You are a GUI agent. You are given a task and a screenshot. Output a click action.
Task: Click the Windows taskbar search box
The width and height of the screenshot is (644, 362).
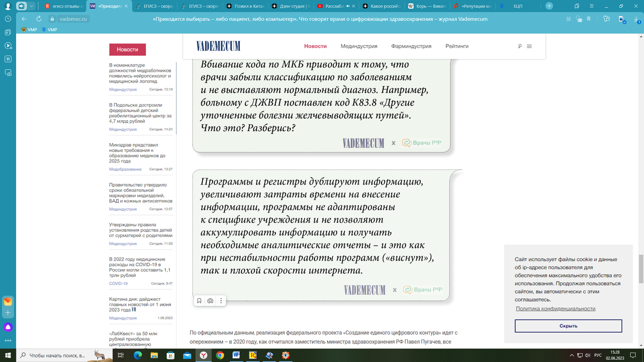pos(63,355)
